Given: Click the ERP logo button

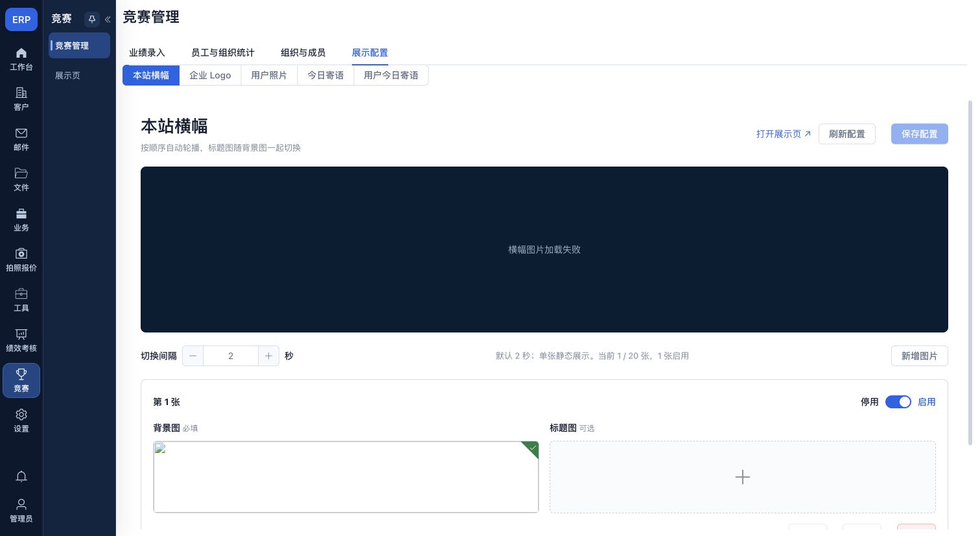Looking at the screenshot, I should (x=21, y=19).
